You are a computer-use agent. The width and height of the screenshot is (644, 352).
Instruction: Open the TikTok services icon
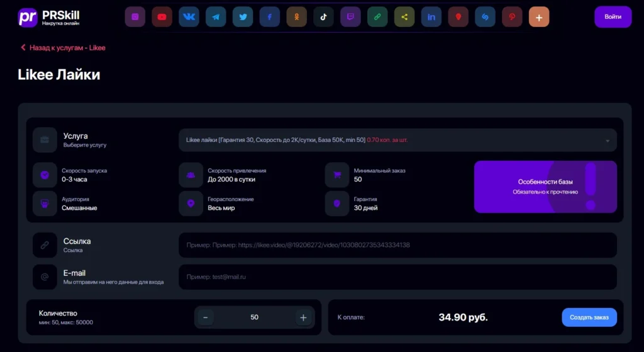324,17
